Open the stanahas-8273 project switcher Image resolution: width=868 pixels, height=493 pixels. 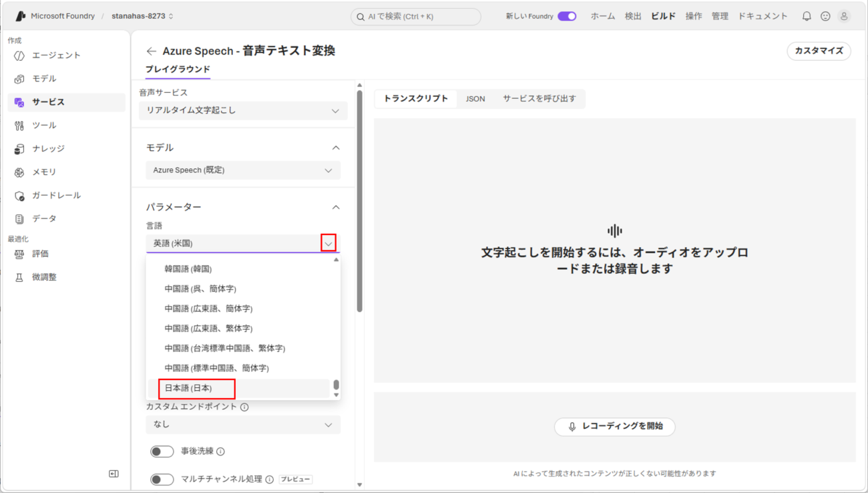click(x=143, y=16)
